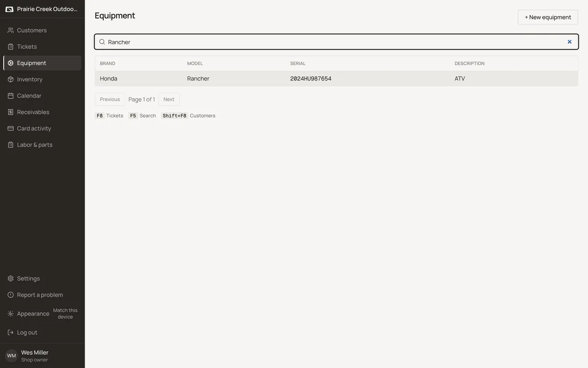Click the F8 Tickets shortcut hint
Image resolution: width=588 pixels, height=368 pixels.
point(109,116)
